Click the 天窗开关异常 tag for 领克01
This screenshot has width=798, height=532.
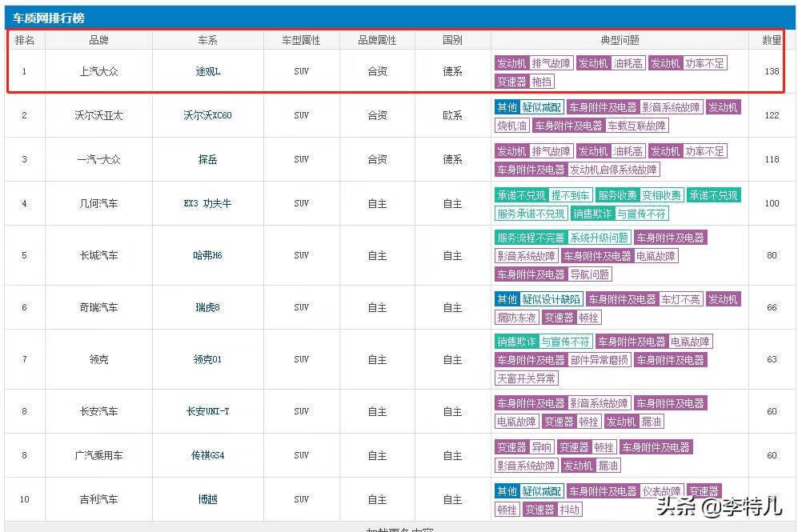pos(526,378)
